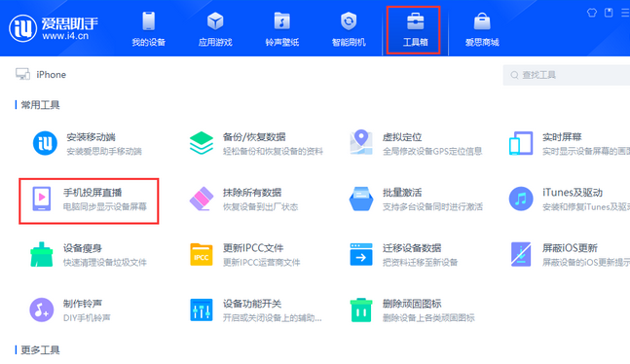Click the 安装移动端 icon
The height and width of the screenshot is (364, 630).
pos(45,143)
